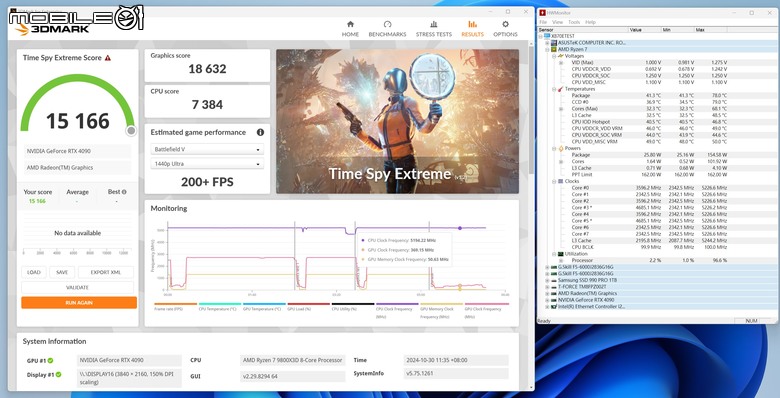Open the View menu in HWMonitor

558,22
